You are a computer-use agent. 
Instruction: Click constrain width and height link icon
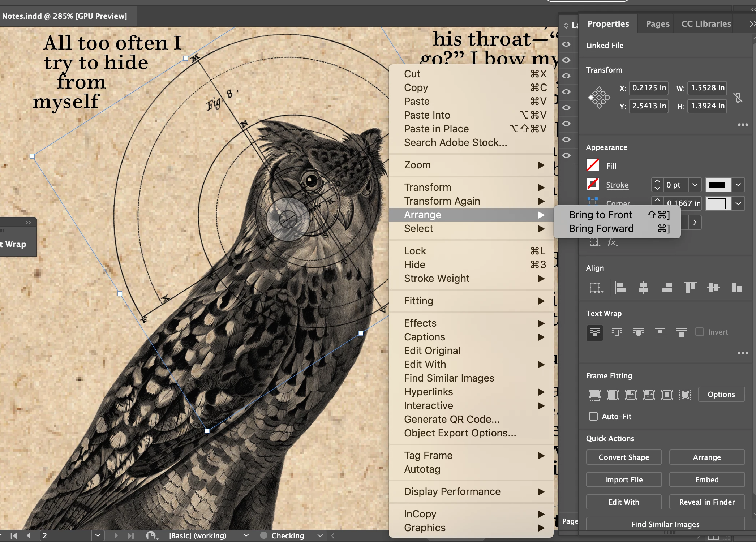pos(738,97)
